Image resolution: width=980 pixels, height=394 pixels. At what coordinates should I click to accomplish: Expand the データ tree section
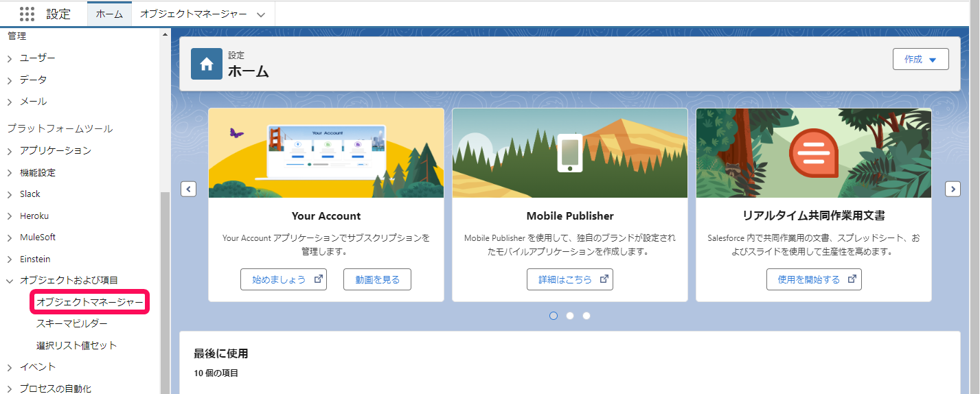coord(10,80)
